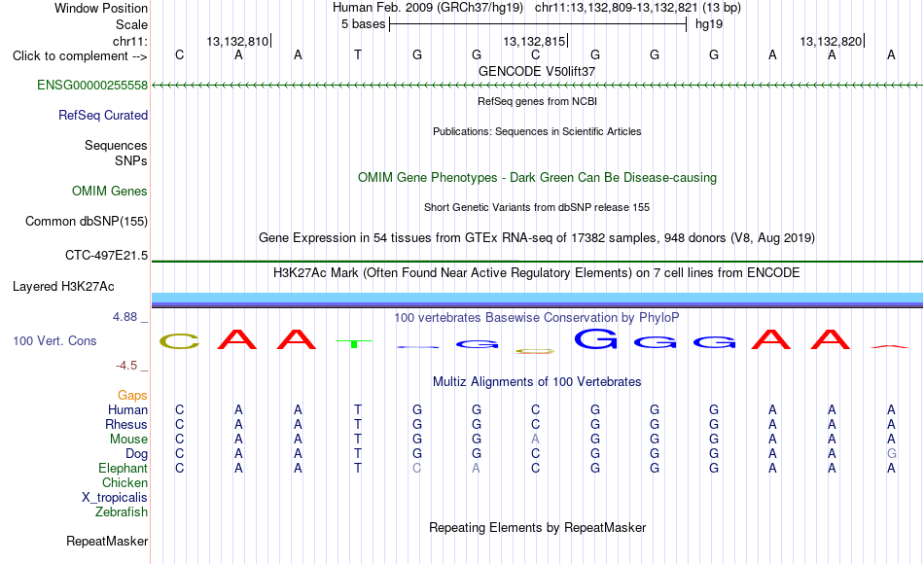Click the Layered H3K27Ac track label
924x564 pixels.
tap(63, 287)
